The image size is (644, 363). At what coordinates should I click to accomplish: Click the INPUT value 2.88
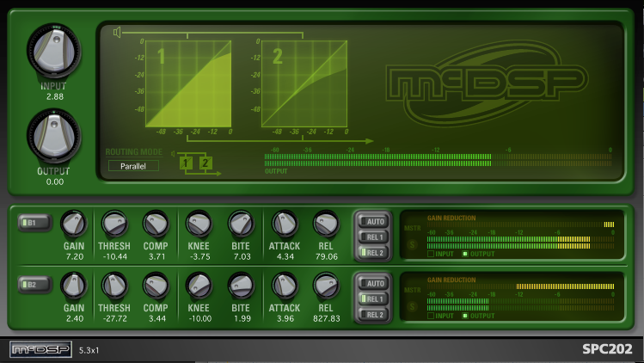point(55,96)
